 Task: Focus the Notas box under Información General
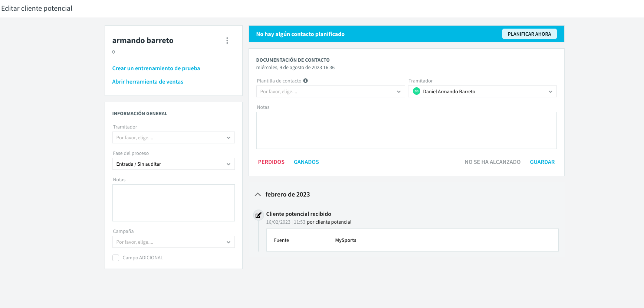(174, 203)
